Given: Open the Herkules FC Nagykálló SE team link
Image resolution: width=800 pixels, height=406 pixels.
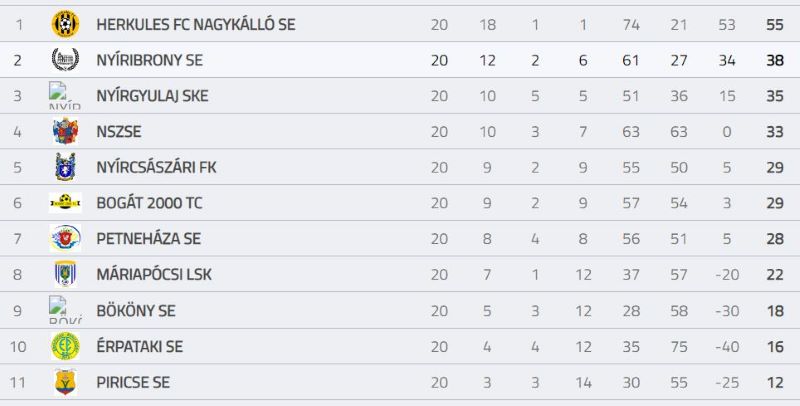Looking at the screenshot, I should [196, 24].
